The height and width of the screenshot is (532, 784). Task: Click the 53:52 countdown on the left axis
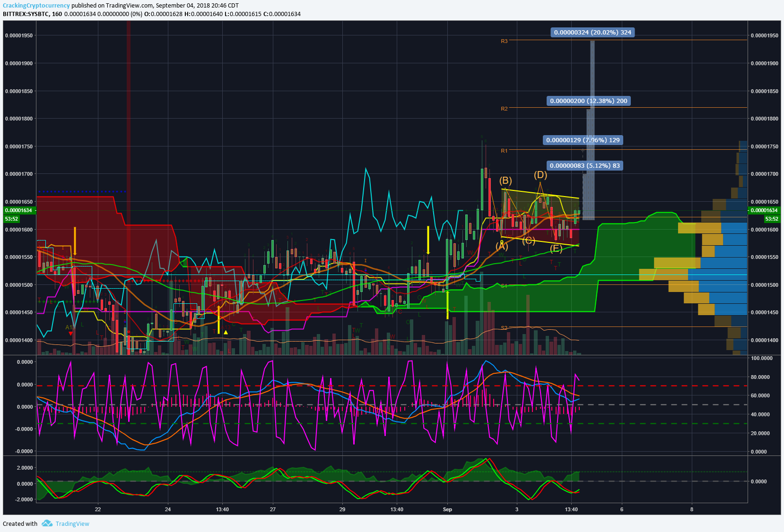[11, 219]
